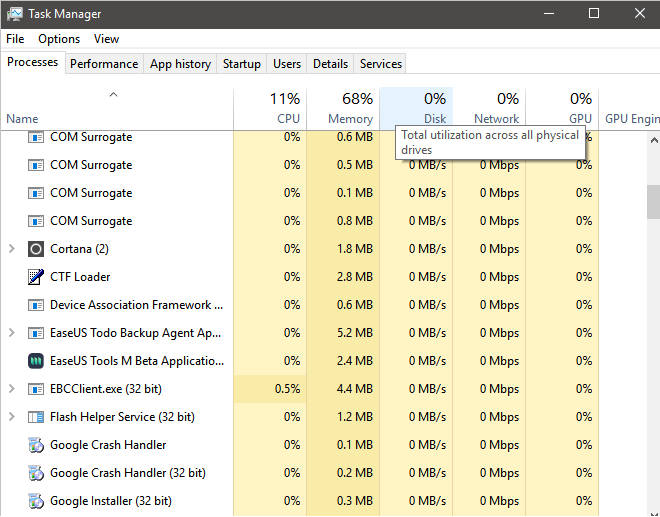Sort by the CPU column header

[x=270, y=109]
